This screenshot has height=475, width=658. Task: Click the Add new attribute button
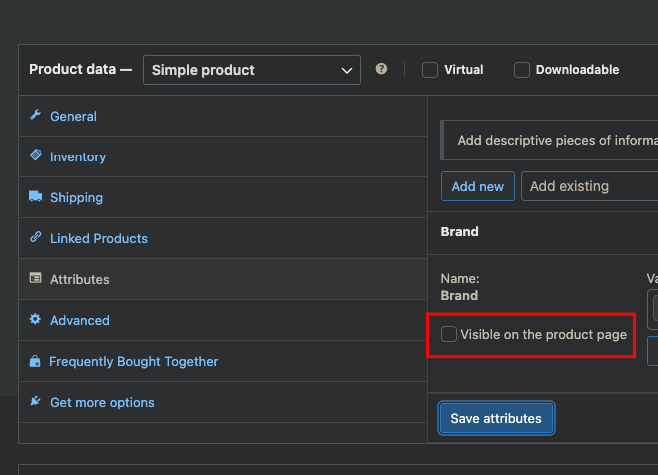point(478,186)
